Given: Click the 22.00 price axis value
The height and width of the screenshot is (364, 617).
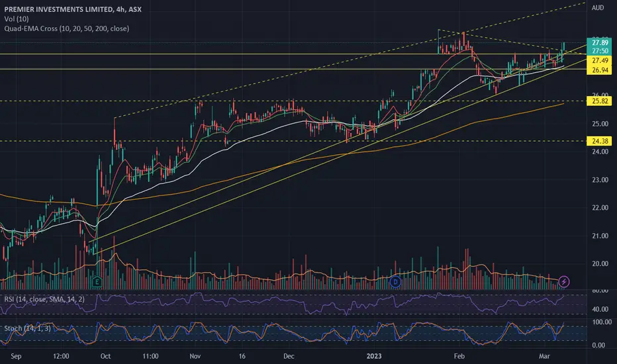Looking at the screenshot, I should click(600, 208).
